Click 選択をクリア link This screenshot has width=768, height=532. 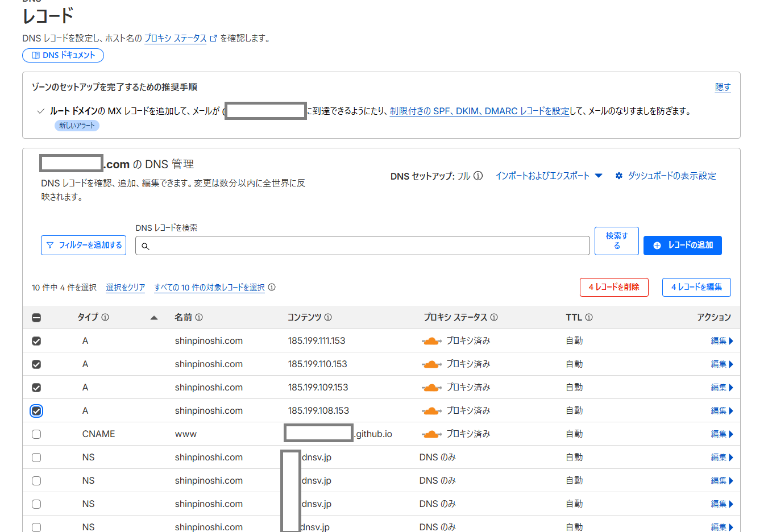126,288
